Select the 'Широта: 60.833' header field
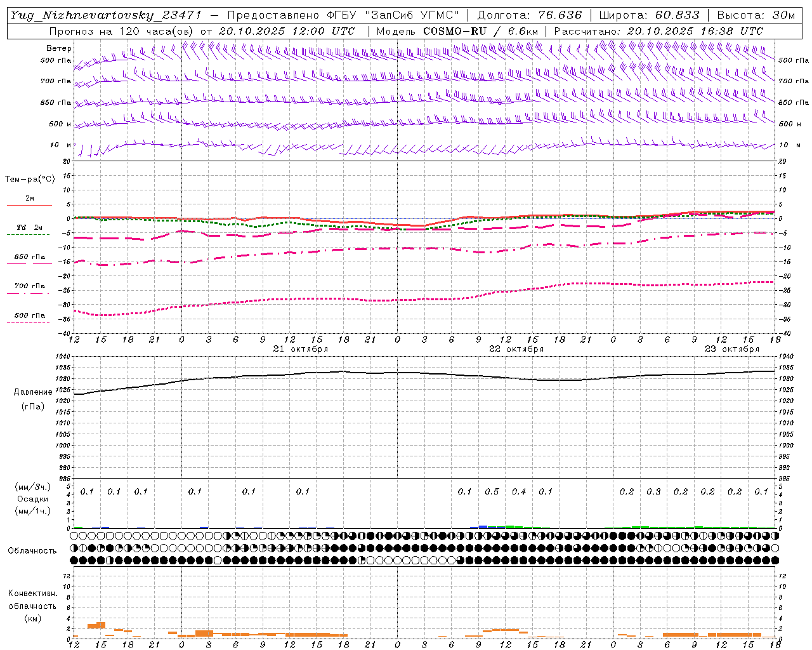This screenshot has height=650, width=812. (650, 15)
